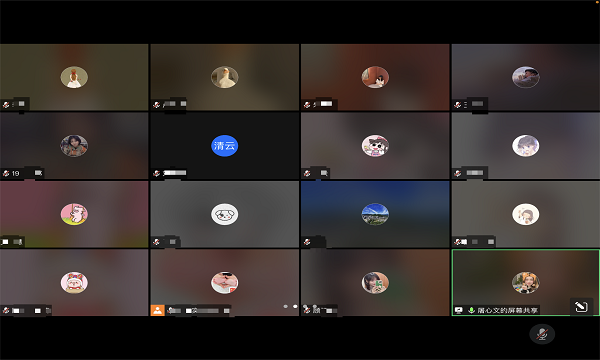
Task: Click the white goose avatar in the top row
Action: pos(225,77)
